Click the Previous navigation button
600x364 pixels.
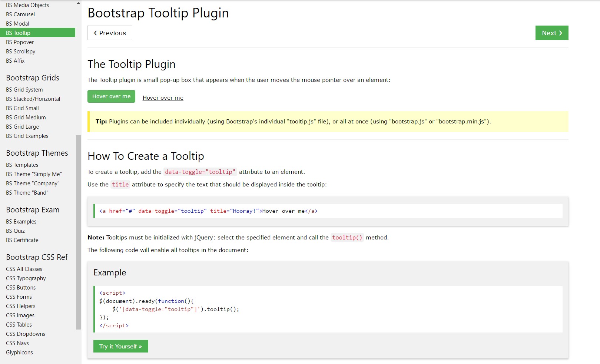point(109,33)
